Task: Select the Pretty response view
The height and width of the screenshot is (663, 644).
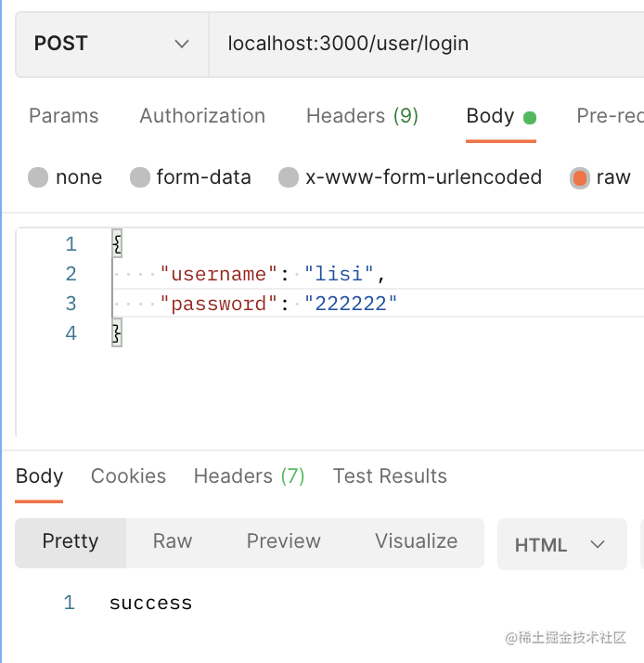Action: tap(71, 541)
